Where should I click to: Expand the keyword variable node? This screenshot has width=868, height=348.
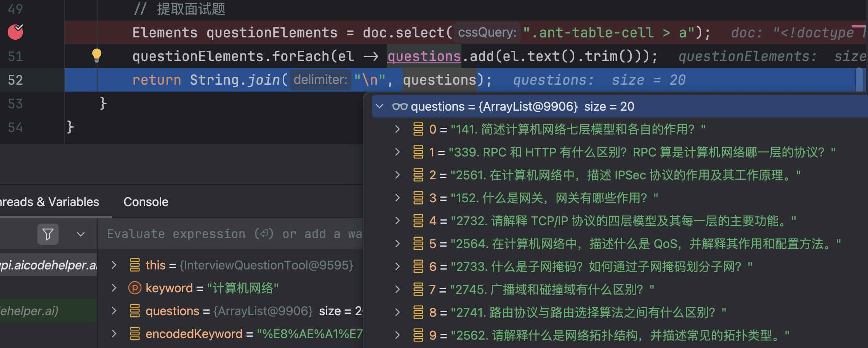(114, 288)
